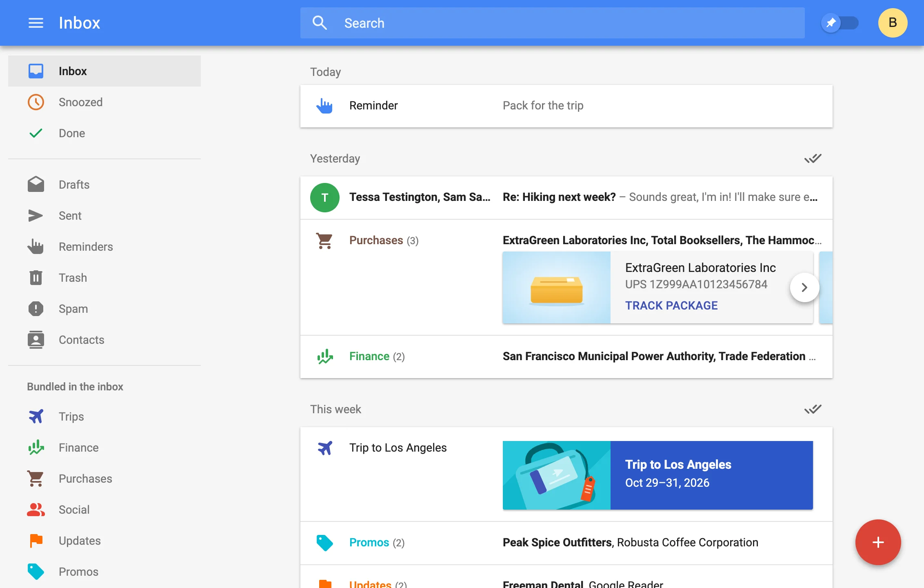Click Tessa Testington's green avatar
This screenshot has height=588, width=924.
click(x=325, y=198)
